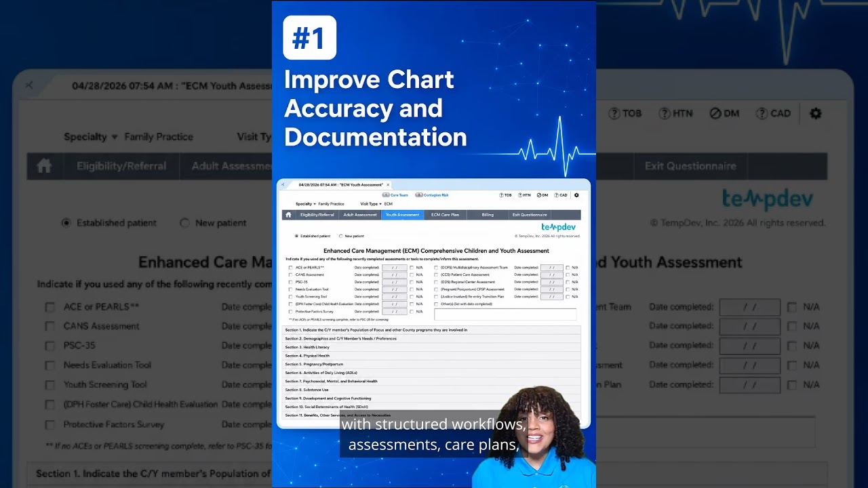Expand Section 8. Substance Use in centered form
This screenshot has width=868, height=488.
[x=431, y=390]
